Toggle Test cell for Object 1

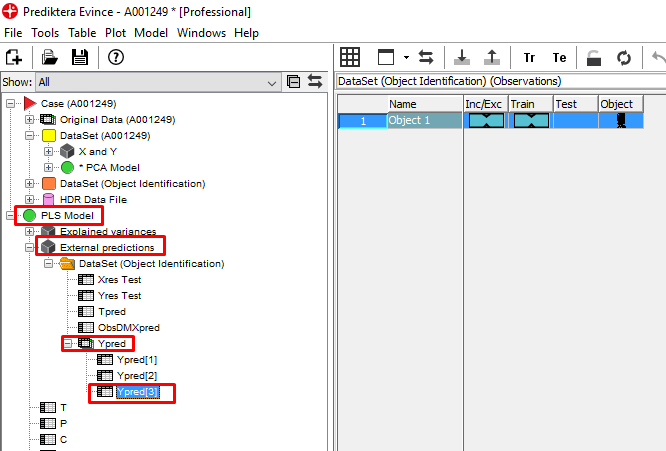[575, 121]
